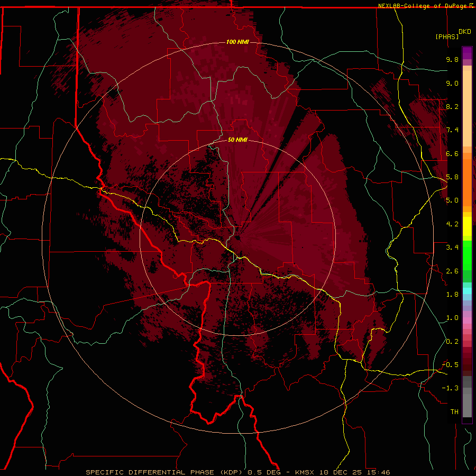Click the yellow band on the color scale
The height and width of the screenshot is (476, 476).
tap(467, 226)
